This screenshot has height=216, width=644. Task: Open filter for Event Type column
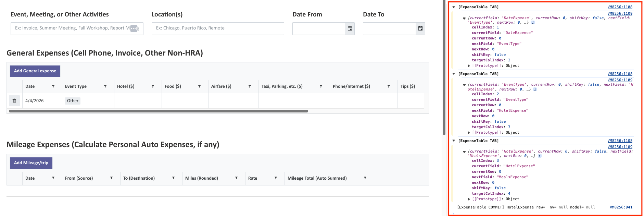coord(105,86)
